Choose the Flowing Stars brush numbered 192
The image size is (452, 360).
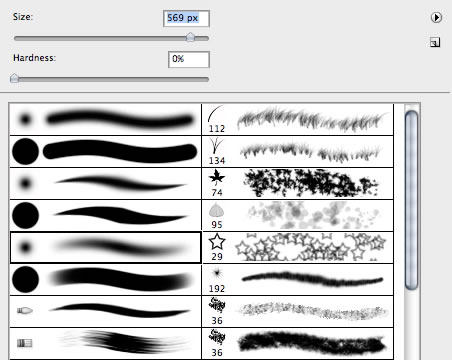point(298,280)
